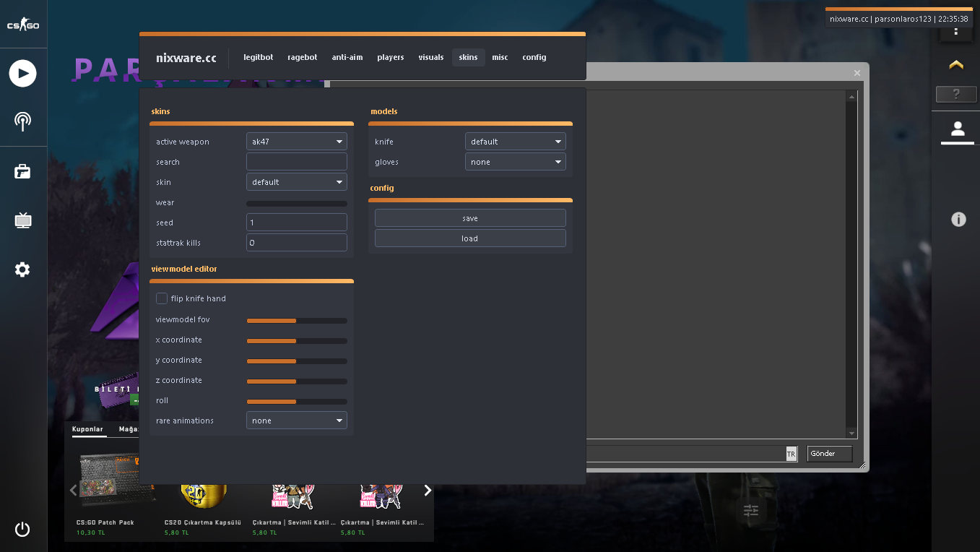Open the players tab

(391, 57)
